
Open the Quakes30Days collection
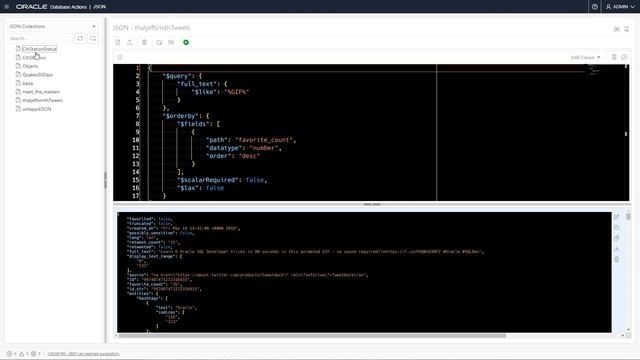pos(37,75)
